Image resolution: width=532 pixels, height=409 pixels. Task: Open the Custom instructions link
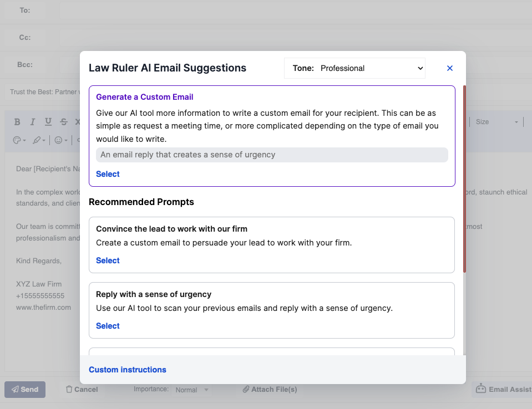coord(128,370)
